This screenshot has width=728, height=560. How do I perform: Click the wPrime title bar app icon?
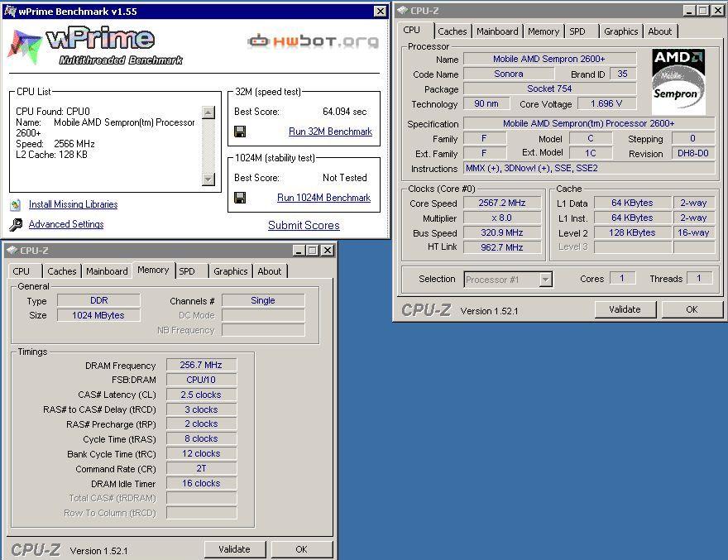point(10,11)
